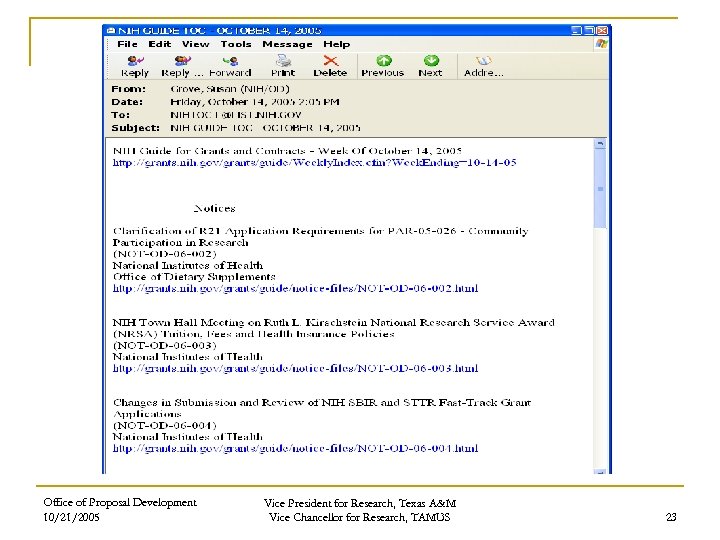Viewport: 720px width, 540px height.
Task: Click the envelope icon in title bar
Action: (111, 30)
